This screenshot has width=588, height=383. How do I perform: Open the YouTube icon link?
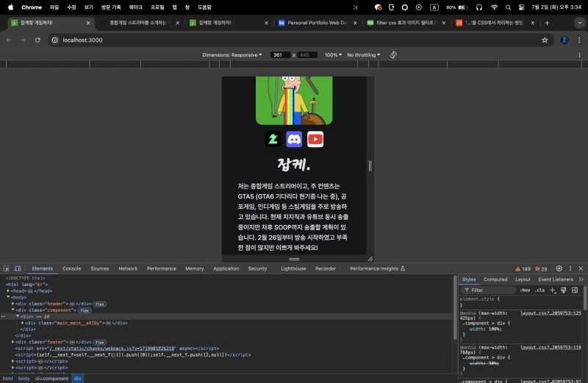click(315, 138)
